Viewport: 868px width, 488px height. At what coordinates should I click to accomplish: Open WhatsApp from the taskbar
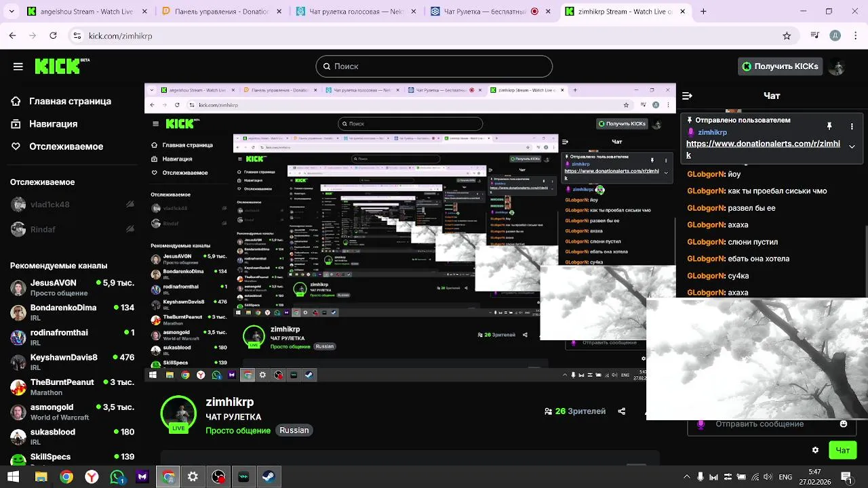[x=117, y=477]
